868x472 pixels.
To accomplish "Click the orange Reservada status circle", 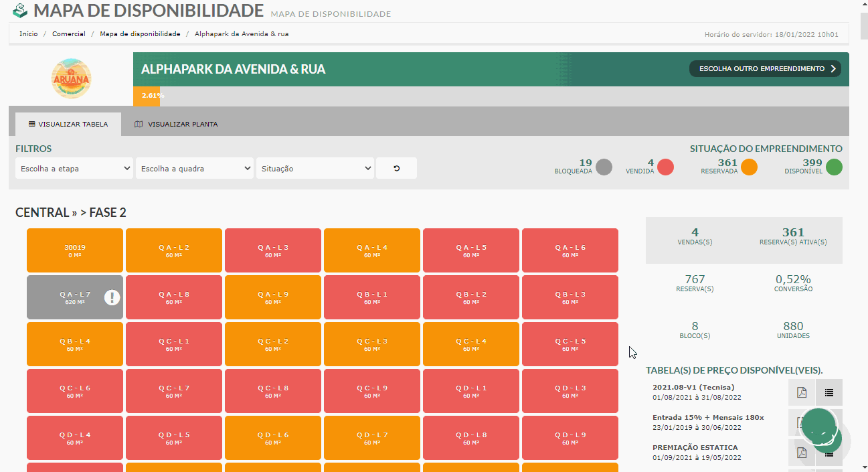I will (x=749, y=167).
